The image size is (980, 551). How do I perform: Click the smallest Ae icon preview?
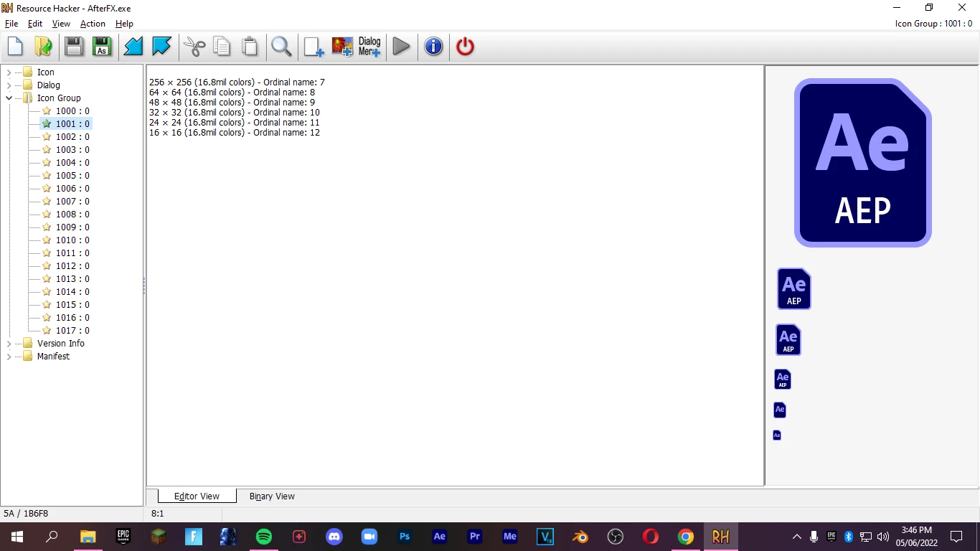[x=777, y=435]
